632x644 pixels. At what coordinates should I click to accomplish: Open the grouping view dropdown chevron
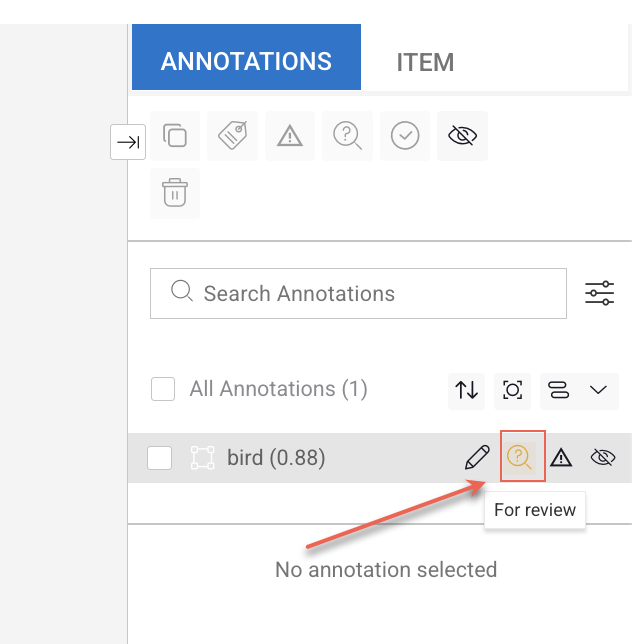(x=598, y=390)
